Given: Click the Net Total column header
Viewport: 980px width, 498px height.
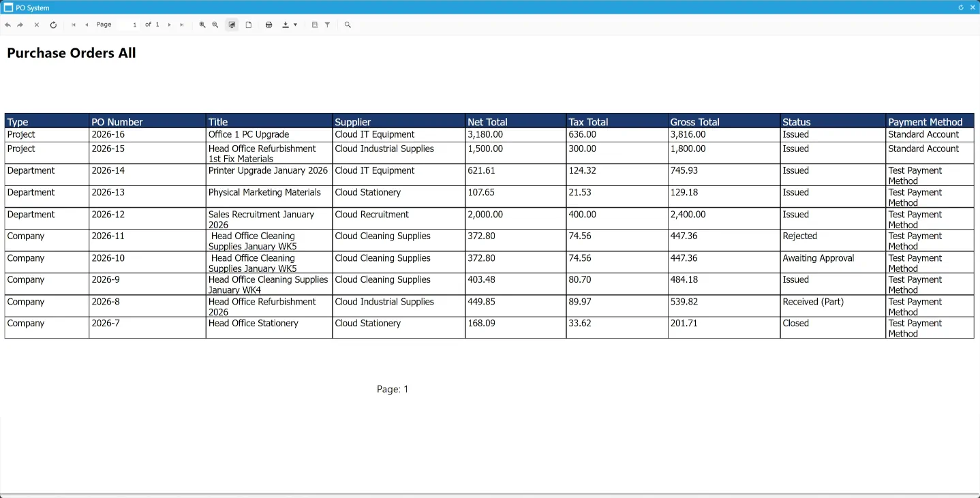Looking at the screenshot, I should click(x=515, y=121).
